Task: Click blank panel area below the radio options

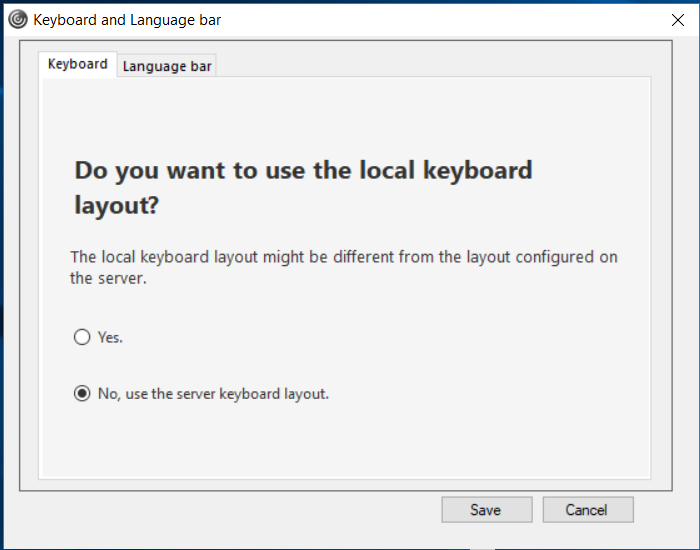Action: coord(345,440)
